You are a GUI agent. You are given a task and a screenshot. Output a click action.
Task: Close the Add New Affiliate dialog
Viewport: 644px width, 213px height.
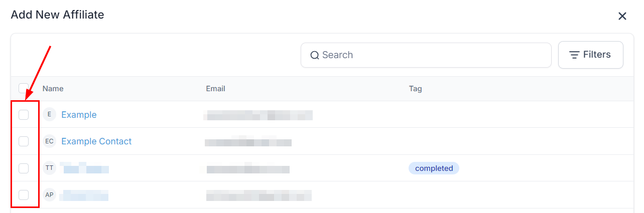point(622,16)
